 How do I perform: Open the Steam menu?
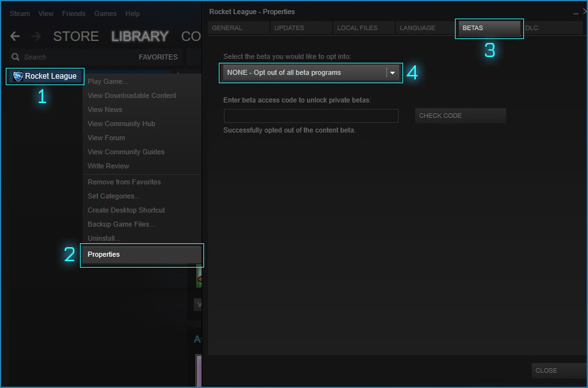click(20, 13)
